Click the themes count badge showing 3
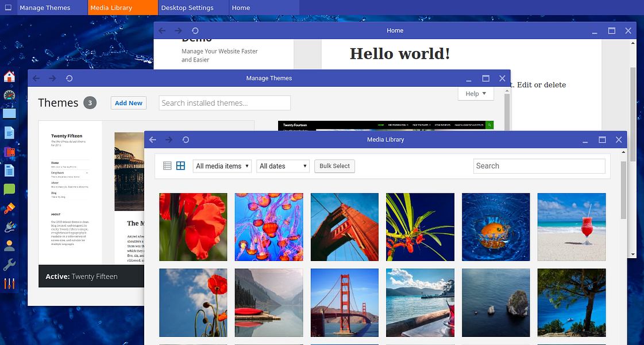 click(x=90, y=103)
